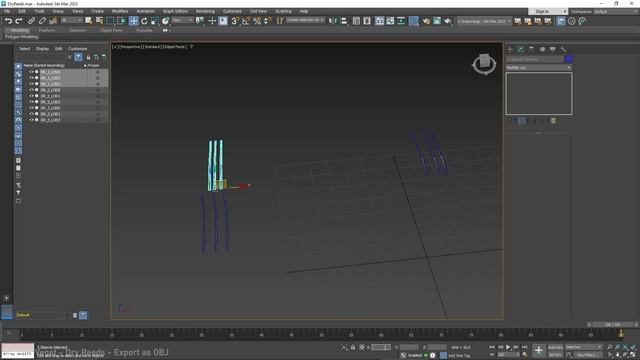Toggle Angle Snap
The height and width of the screenshot is (360, 640).
pos(246,21)
